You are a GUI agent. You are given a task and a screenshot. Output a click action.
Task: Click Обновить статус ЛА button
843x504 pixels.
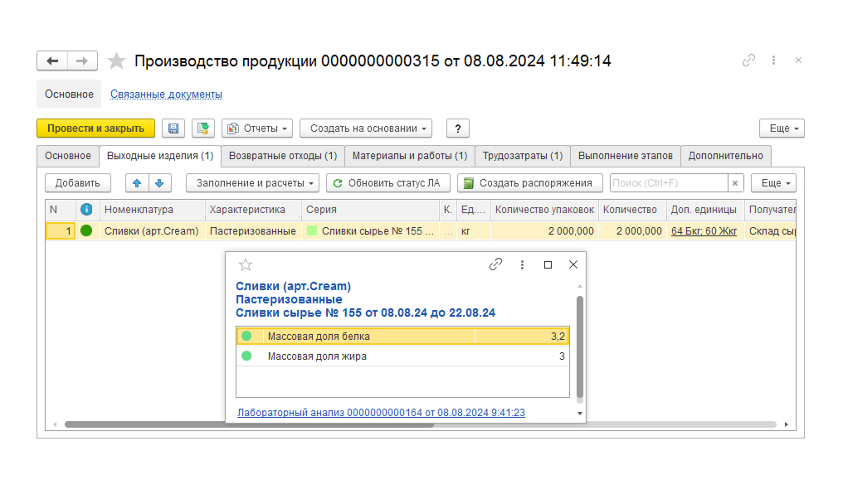pos(388,183)
